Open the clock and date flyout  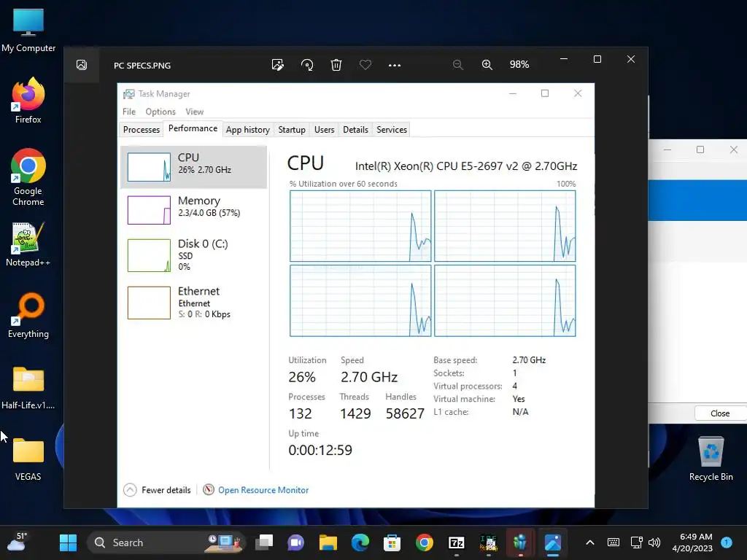pos(692,542)
